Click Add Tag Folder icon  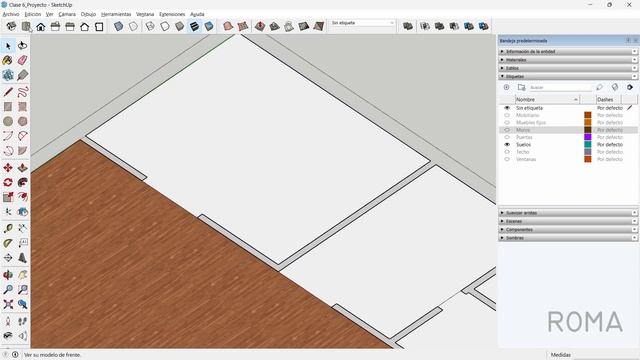(x=521, y=87)
